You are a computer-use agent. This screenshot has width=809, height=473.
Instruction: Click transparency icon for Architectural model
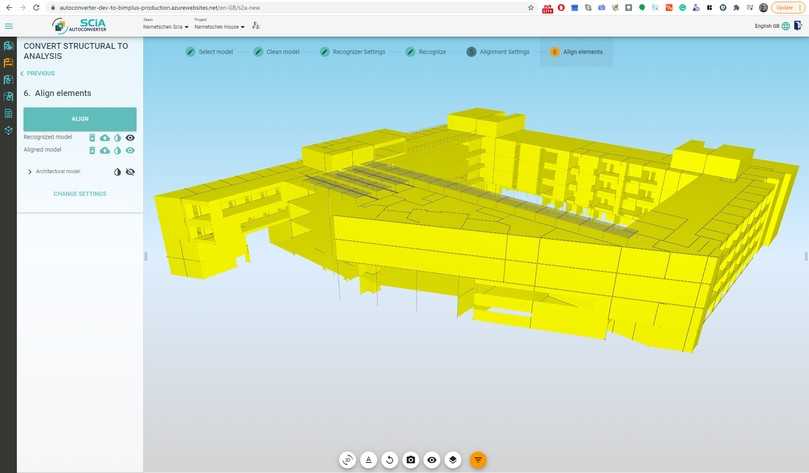tap(117, 172)
